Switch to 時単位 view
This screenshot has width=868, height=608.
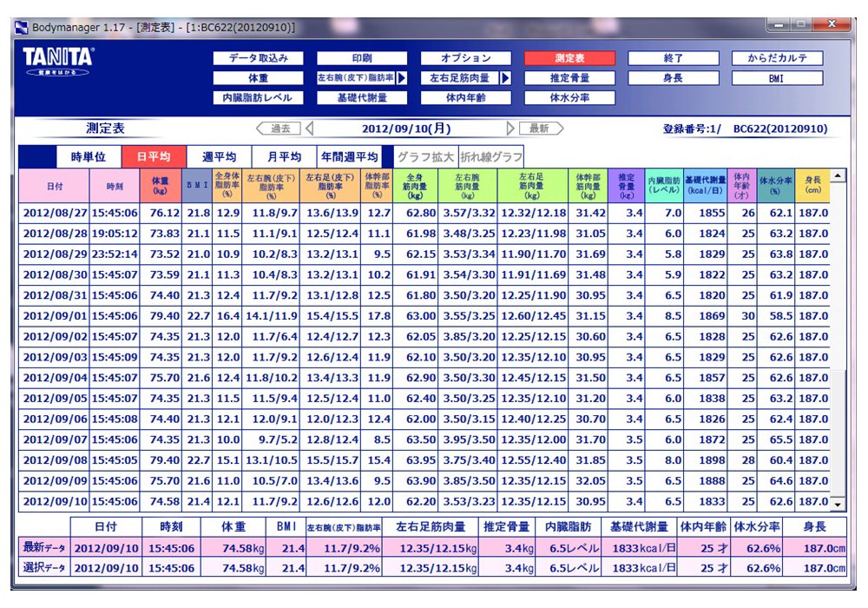(88, 157)
